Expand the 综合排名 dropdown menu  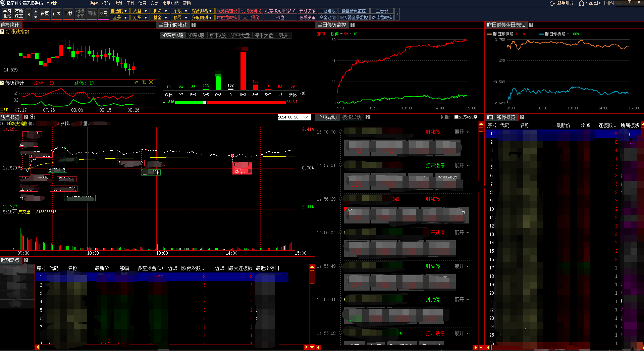202,11
